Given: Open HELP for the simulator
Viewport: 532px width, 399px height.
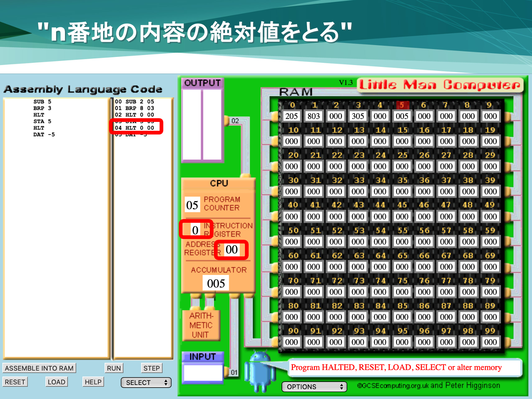Looking at the screenshot, I should (93, 382).
